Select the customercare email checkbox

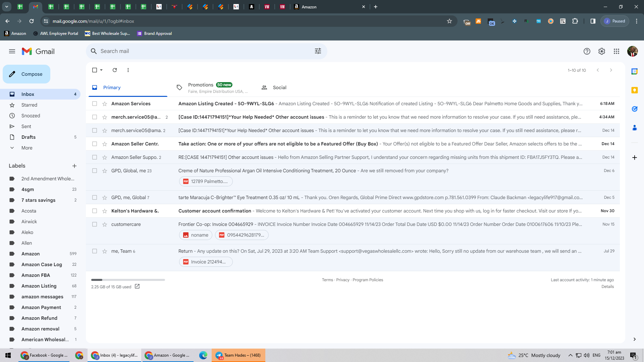(95, 224)
